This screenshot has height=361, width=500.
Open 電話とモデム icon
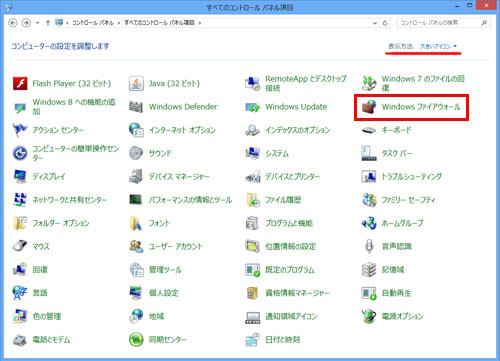tap(20, 340)
